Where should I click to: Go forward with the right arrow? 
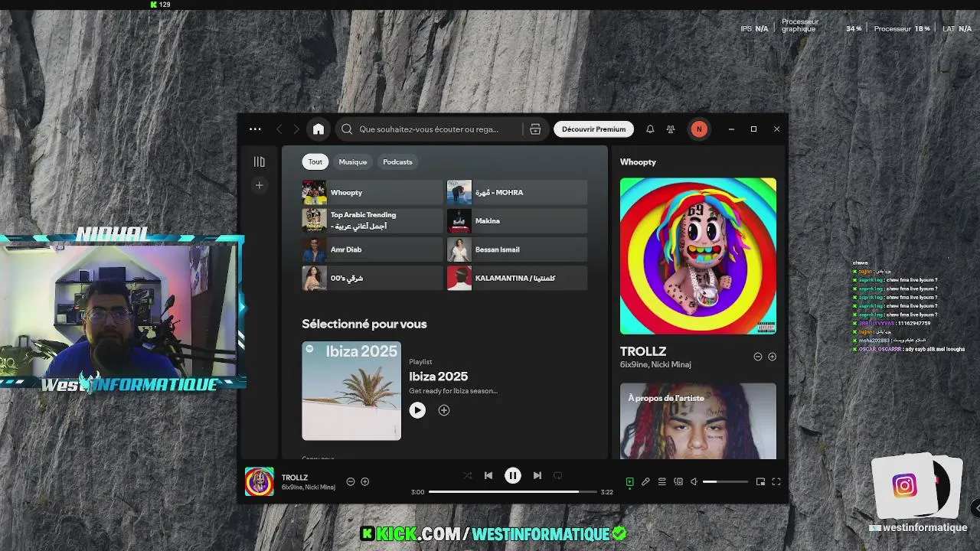click(296, 129)
